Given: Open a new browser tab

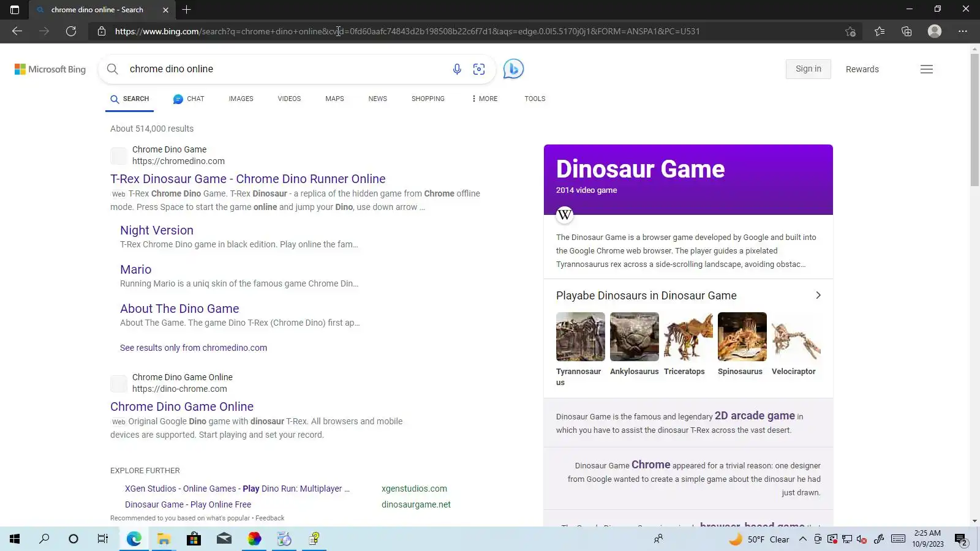Looking at the screenshot, I should tap(187, 10).
